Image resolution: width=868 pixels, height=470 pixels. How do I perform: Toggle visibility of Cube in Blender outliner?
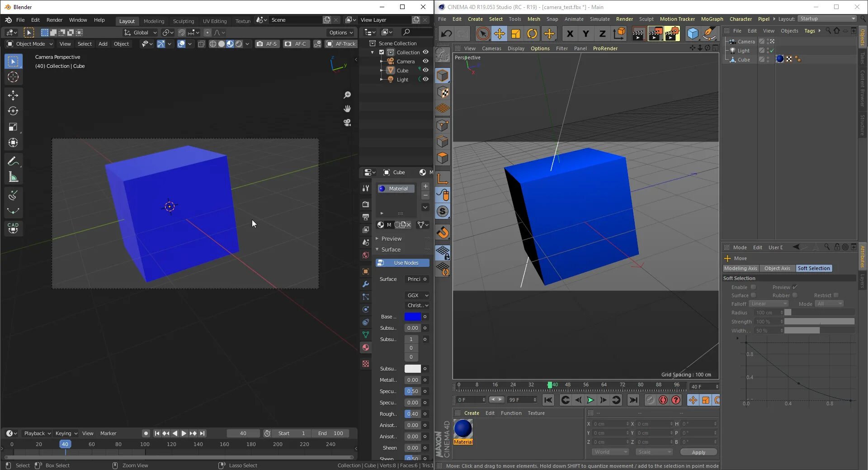point(425,70)
